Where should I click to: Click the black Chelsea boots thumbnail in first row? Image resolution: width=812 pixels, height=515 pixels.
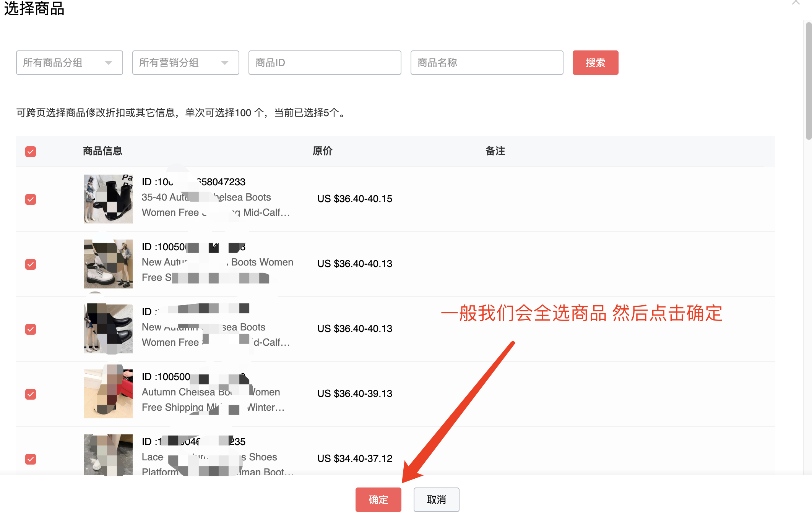(108, 199)
